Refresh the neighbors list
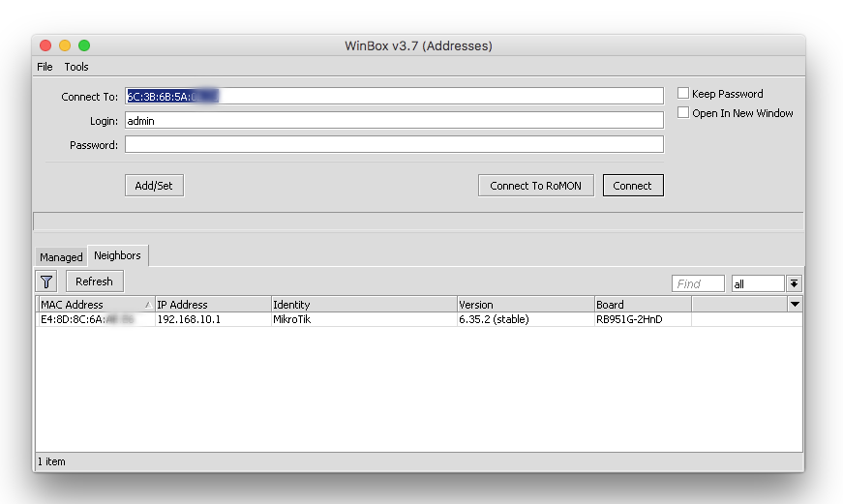This screenshot has height=504, width=843. 95,282
